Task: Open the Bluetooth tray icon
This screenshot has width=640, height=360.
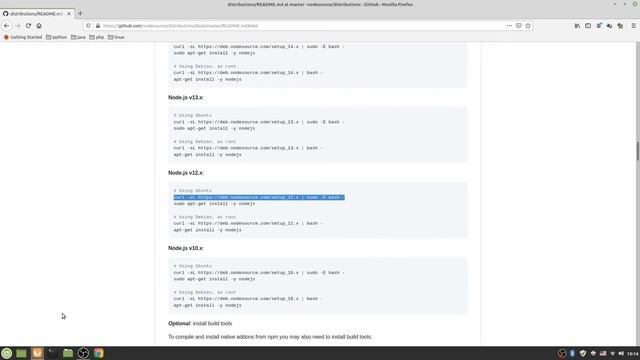Action: pos(572,353)
